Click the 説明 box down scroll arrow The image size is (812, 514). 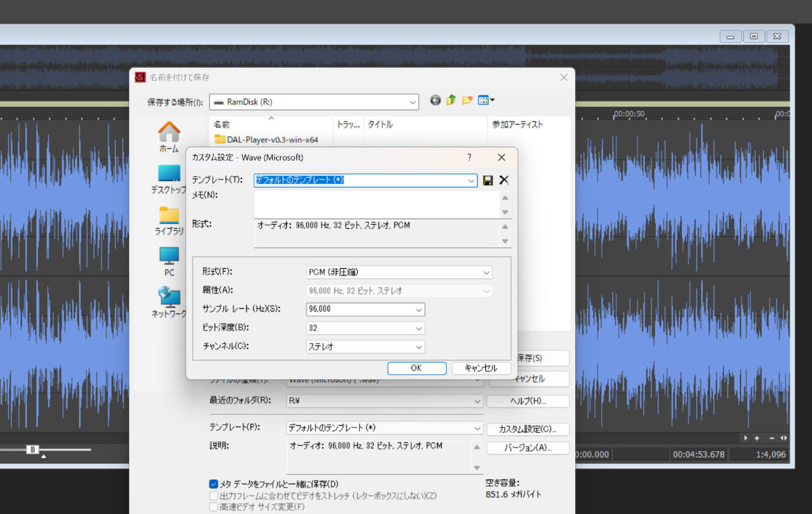[x=478, y=467]
